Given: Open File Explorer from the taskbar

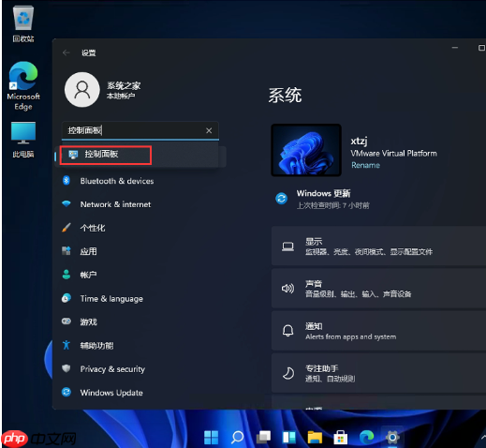Looking at the screenshot, I should pyautogui.click(x=315, y=437).
